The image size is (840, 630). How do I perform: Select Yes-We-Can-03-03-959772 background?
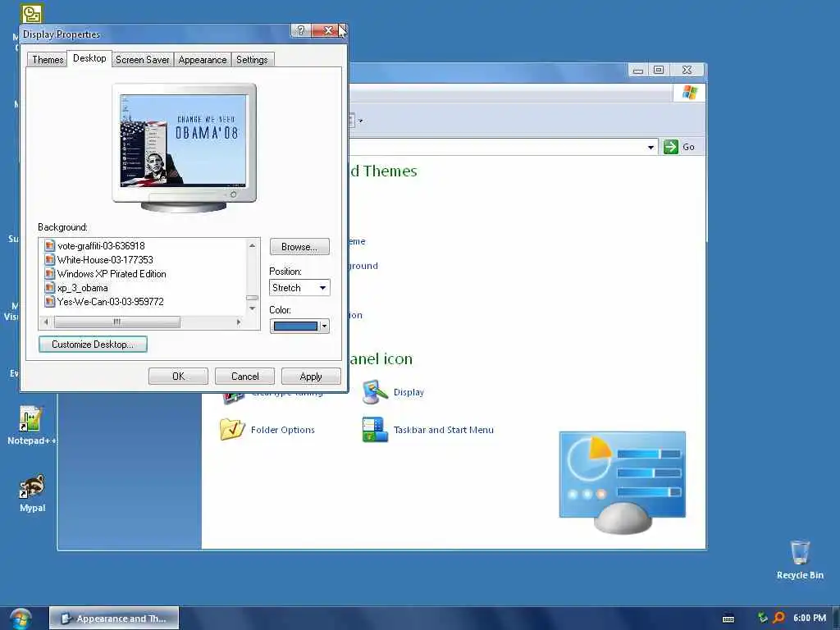[x=111, y=302]
